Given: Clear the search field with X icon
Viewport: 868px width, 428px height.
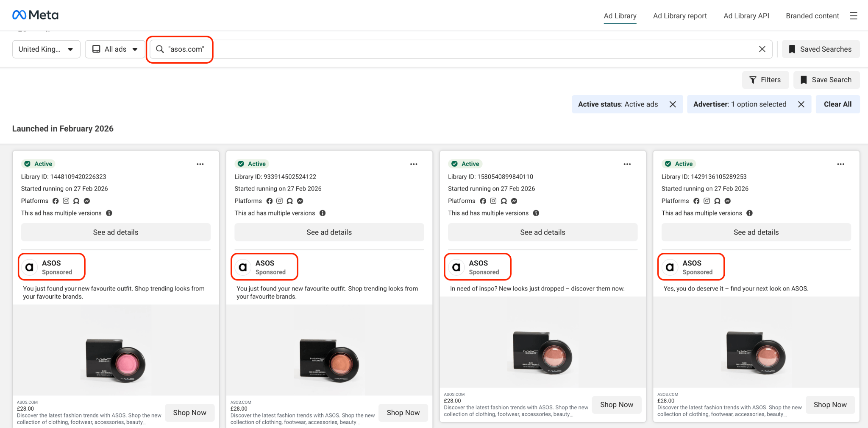Looking at the screenshot, I should (x=762, y=49).
